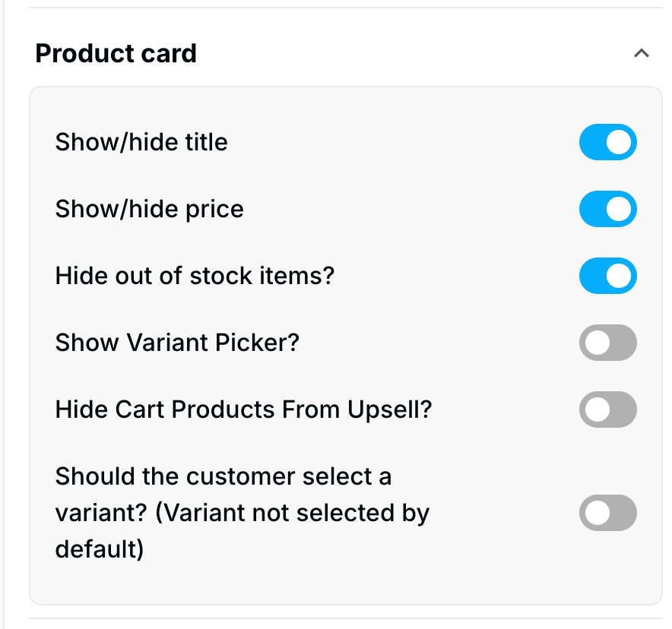Enable the customer must select variant switch
This screenshot has height=629, width=672.
(x=607, y=513)
